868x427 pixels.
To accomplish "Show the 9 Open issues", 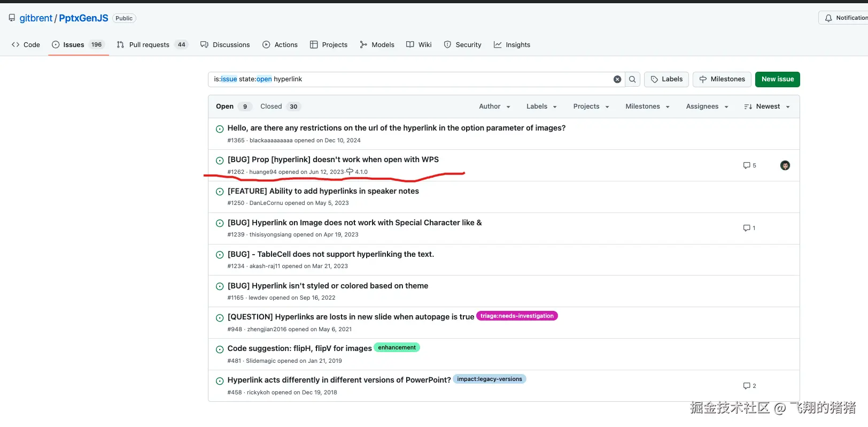I will pyautogui.click(x=233, y=106).
